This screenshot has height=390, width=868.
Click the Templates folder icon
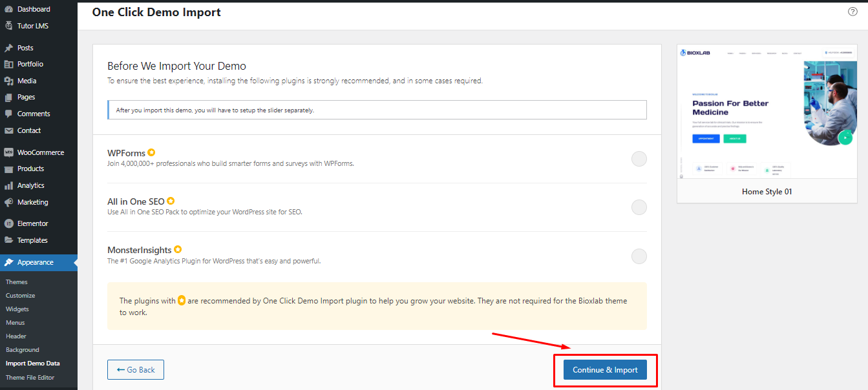tap(8, 240)
